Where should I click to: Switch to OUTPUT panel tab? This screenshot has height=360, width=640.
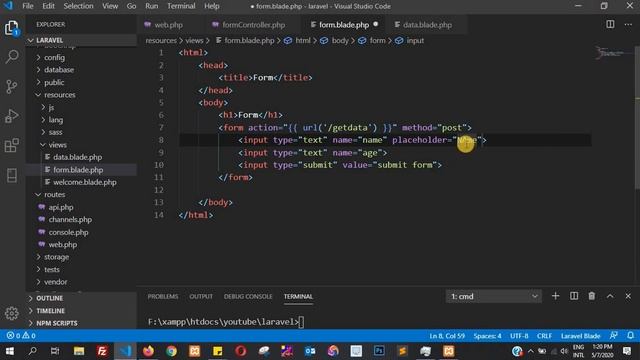[201, 296]
